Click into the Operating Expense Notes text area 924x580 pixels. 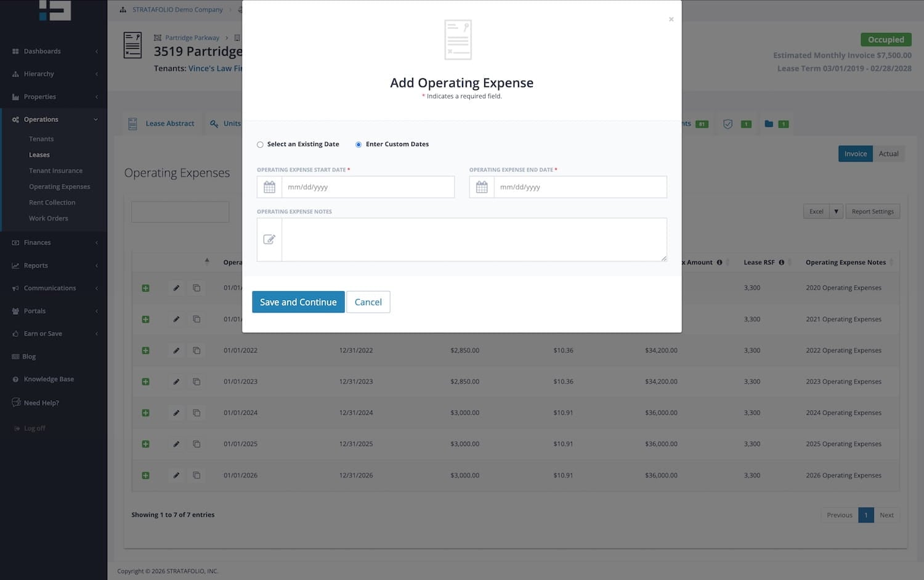coord(473,240)
